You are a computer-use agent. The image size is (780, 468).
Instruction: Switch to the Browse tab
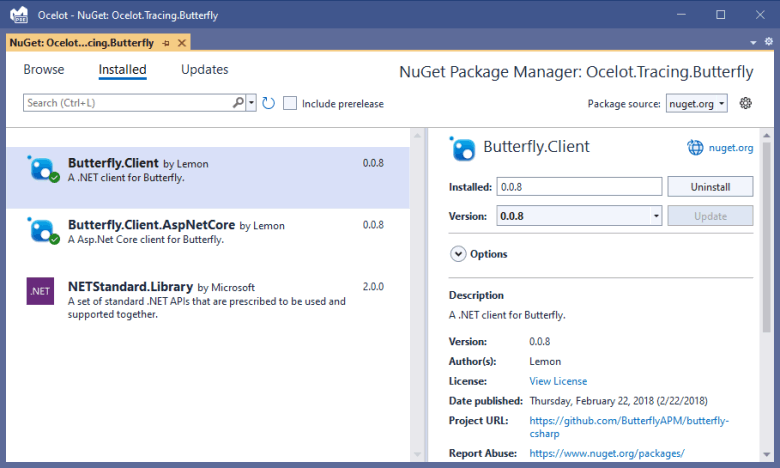[x=44, y=70]
